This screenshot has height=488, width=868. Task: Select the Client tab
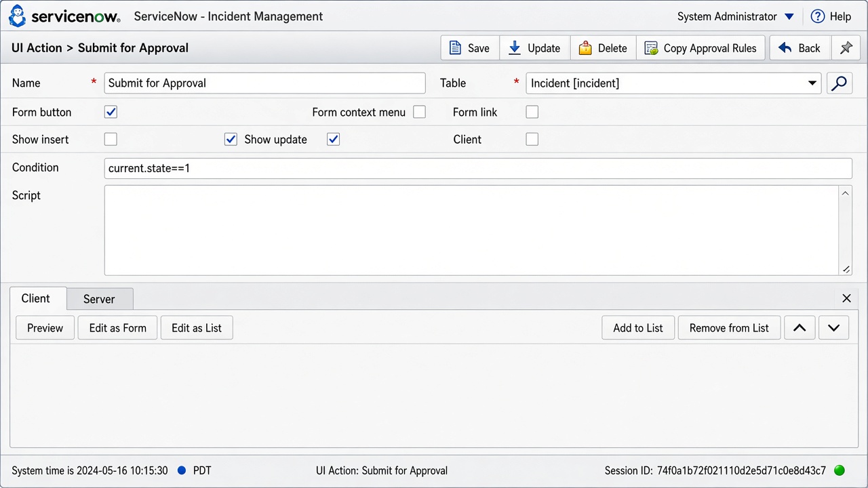click(35, 298)
